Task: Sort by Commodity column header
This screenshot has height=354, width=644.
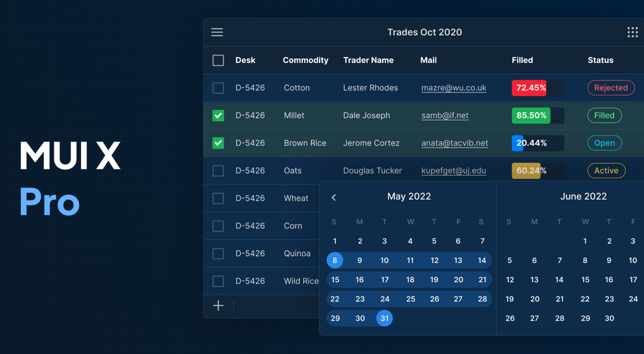Action: point(305,60)
